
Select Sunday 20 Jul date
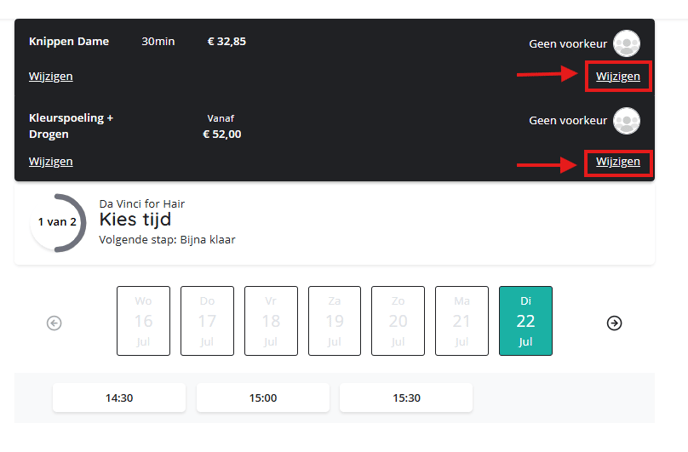[x=398, y=321]
